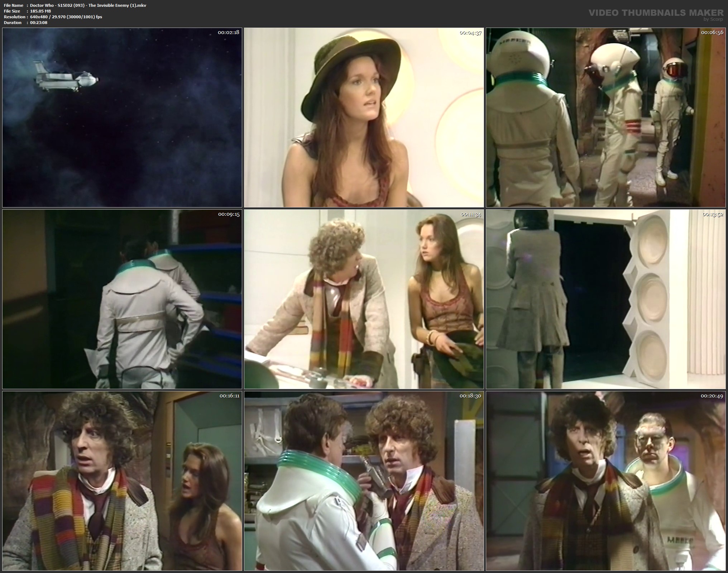Click the 00:02:18 timestamp label
The image size is (728, 573).
[x=228, y=32]
